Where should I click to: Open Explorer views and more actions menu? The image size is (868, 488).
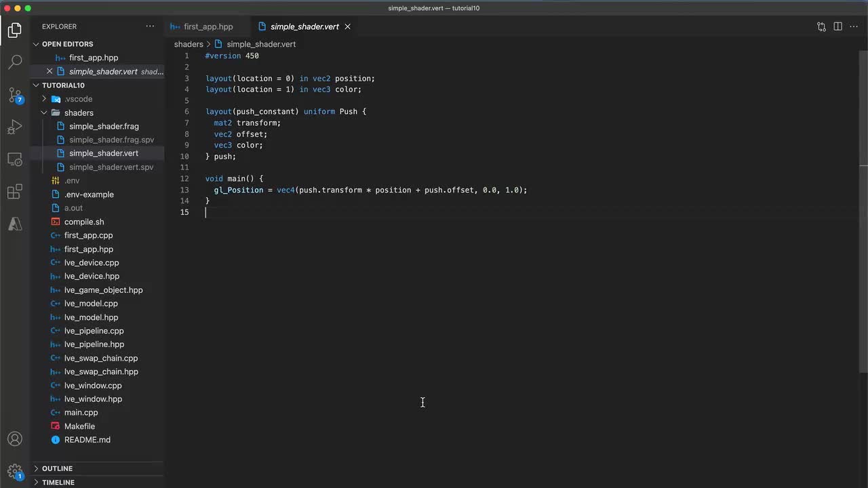coord(150,26)
